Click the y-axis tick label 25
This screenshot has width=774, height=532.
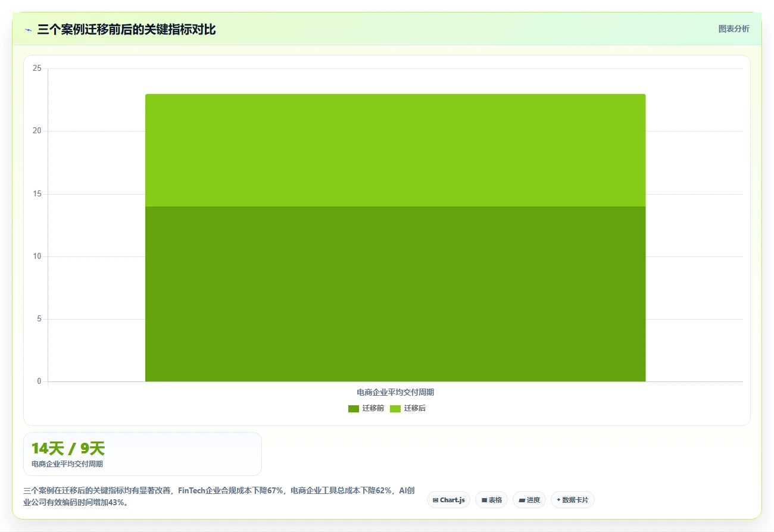(x=37, y=68)
